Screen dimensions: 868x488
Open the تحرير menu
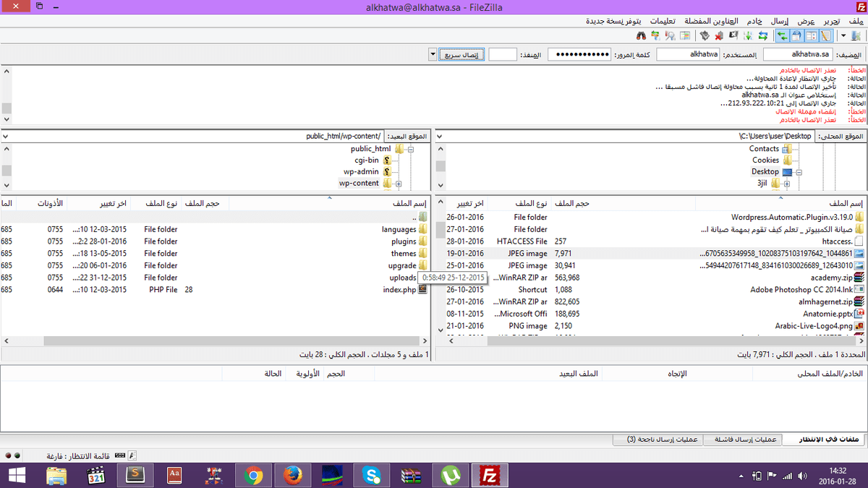pos(833,21)
